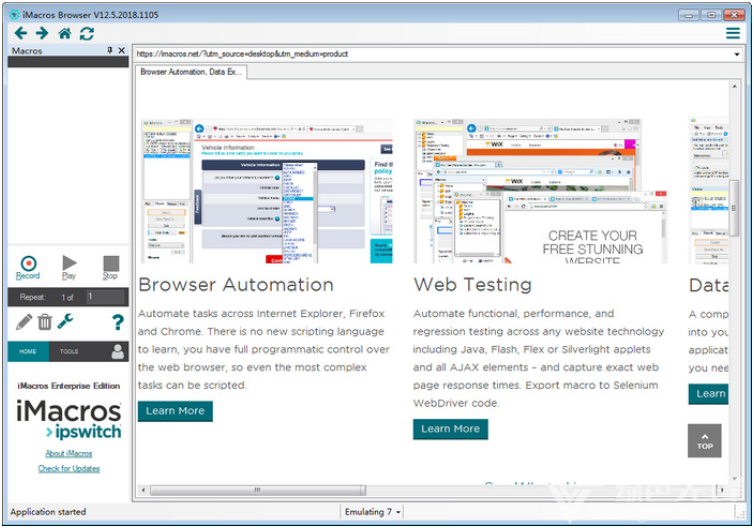Image resolution: width=754 pixels, height=528 pixels.
Task: Select the Browser Automation page tab
Action: (x=190, y=72)
